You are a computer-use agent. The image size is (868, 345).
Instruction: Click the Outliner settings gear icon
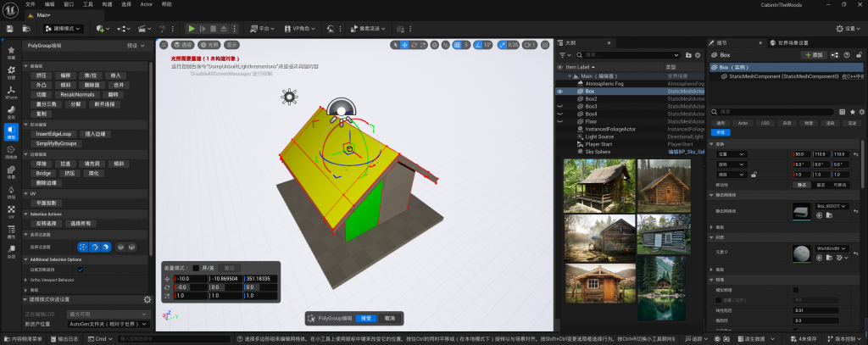click(697, 54)
